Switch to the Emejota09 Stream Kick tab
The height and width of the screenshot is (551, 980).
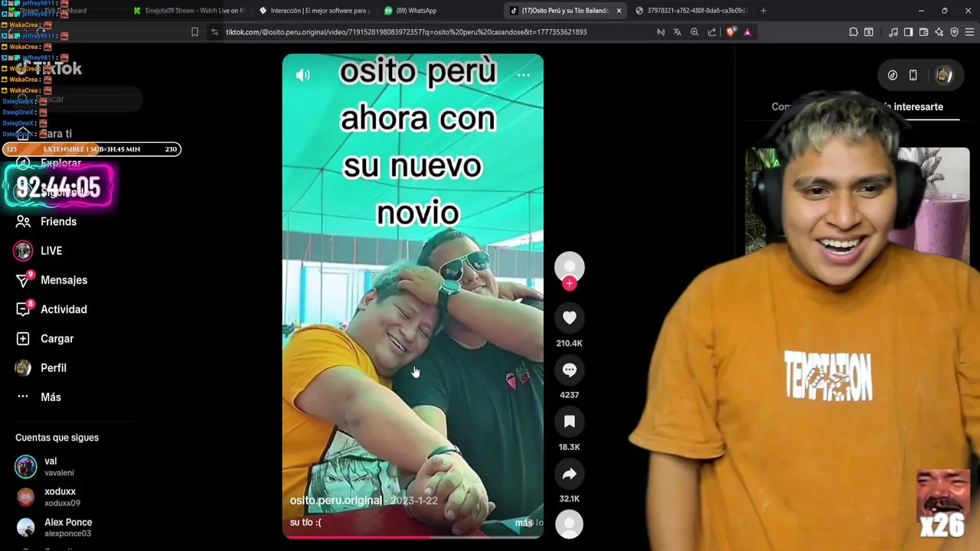tap(188, 11)
